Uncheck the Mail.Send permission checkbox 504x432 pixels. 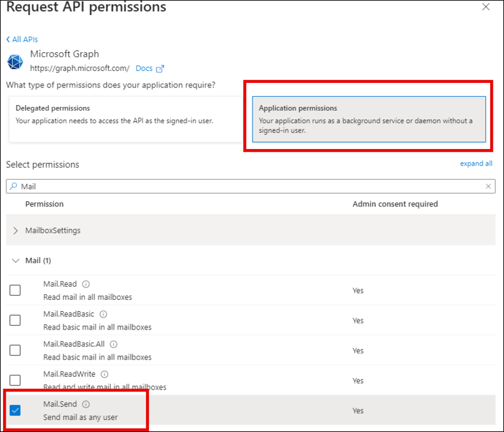[x=15, y=410]
